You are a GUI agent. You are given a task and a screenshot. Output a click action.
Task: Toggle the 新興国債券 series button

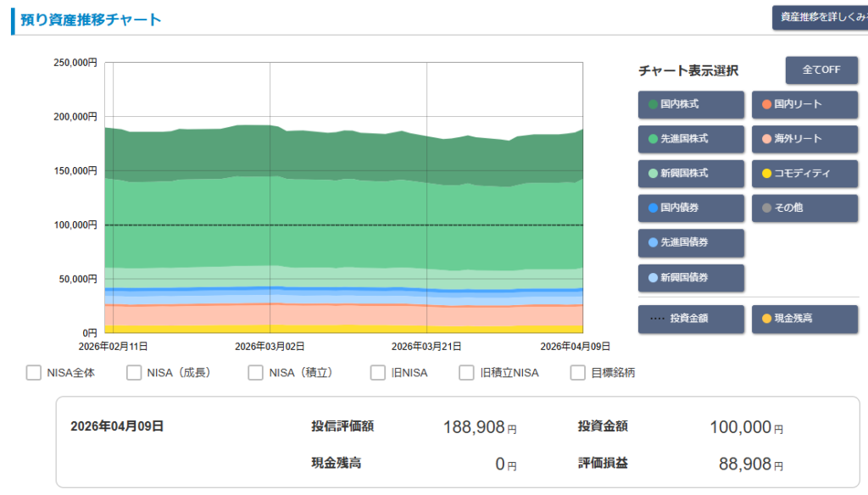coord(691,277)
